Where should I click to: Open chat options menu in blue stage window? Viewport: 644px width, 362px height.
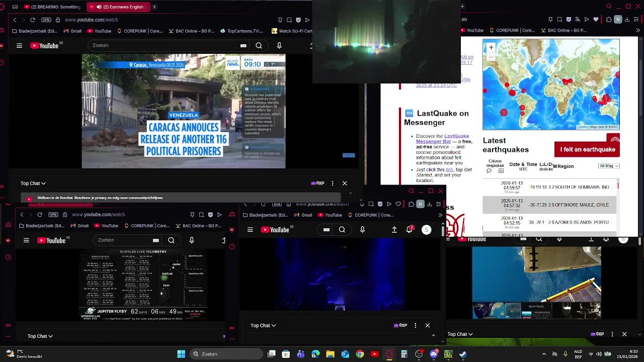pyautogui.click(x=415, y=325)
